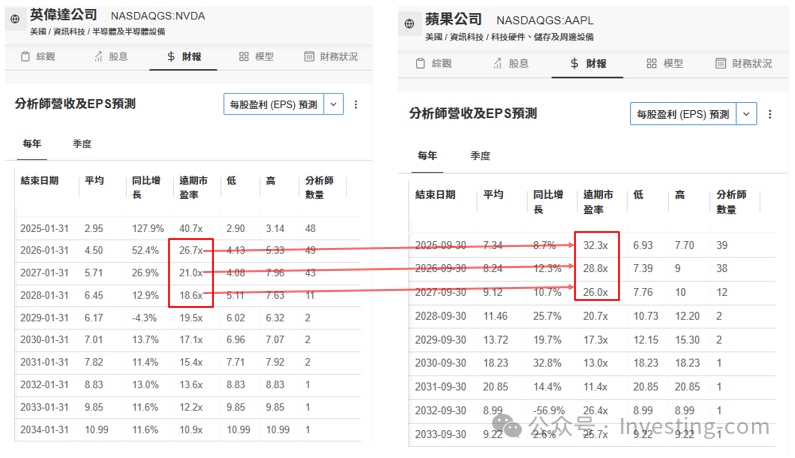Click AAPL growth value -56.9%
The height and width of the screenshot is (458, 795).
pos(549,410)
